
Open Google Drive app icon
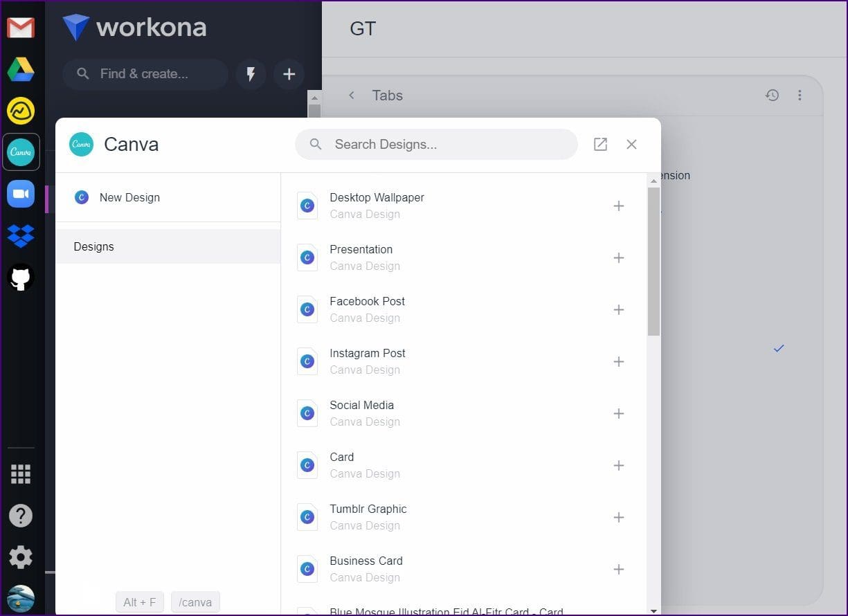click(21, 69)
